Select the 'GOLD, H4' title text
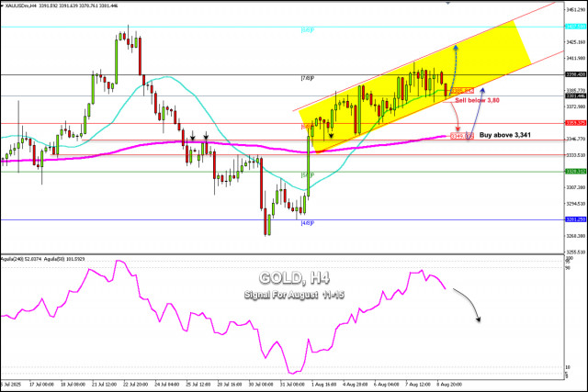This screenshot has height=392, width=588. pyautogui.click(x=294, y=278)
